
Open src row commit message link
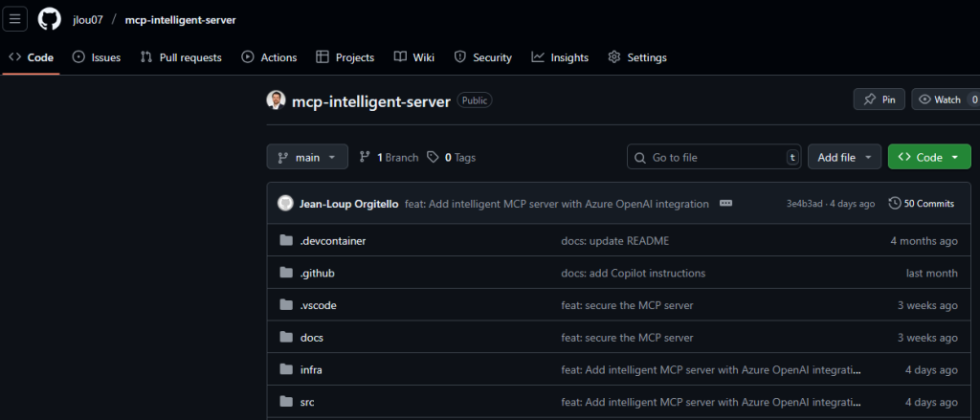[x=711, y=402]
